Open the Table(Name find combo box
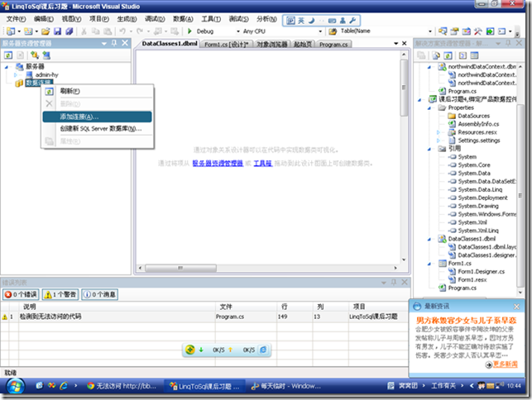532x400 pixels. pyautogui.click(x=430, y=31)
